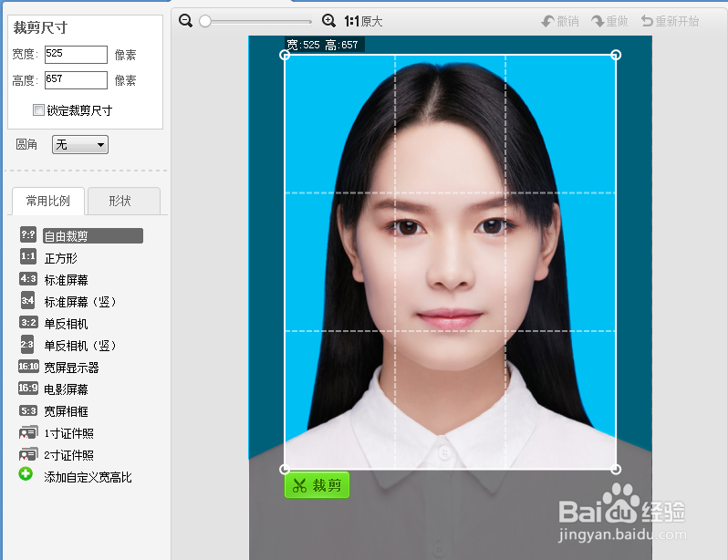
Task: Click the top-left crop corner handle
Action: [x=285, y=56]
